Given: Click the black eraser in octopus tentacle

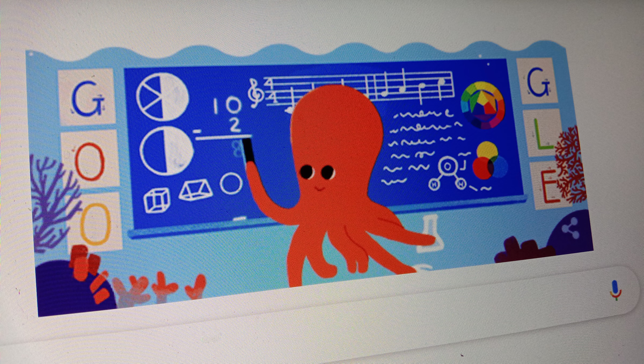Looking at the screenshot, I should coord(249,150).
